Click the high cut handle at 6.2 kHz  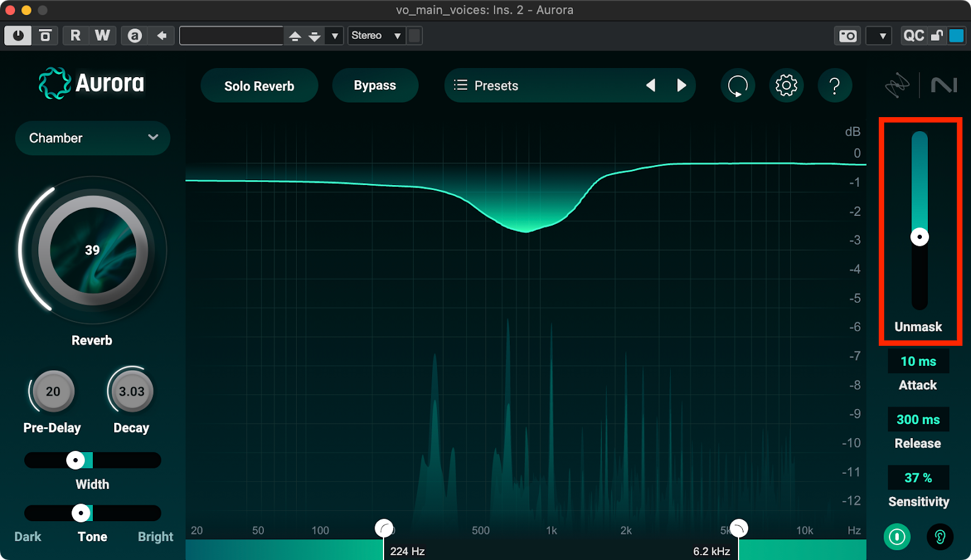pyautogui.click(x=739, y=528)
